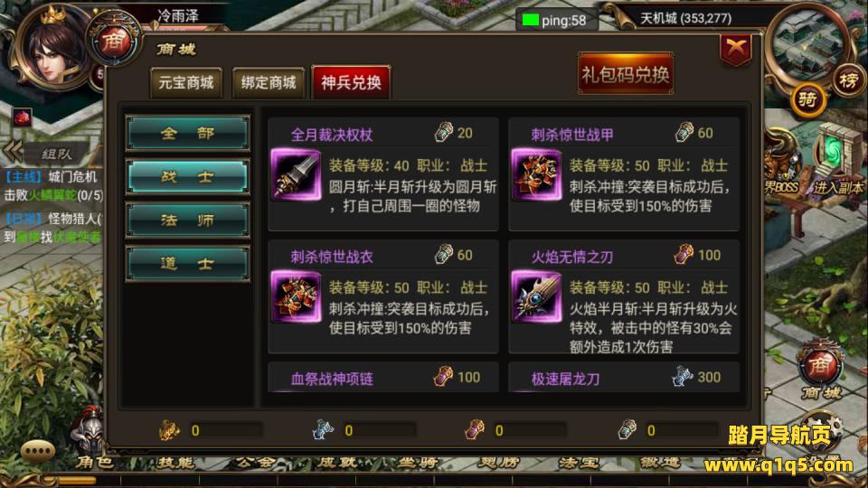Click the player avatar portrait
The width and height of the screenshot is (868, 488).
pos(53,50)
